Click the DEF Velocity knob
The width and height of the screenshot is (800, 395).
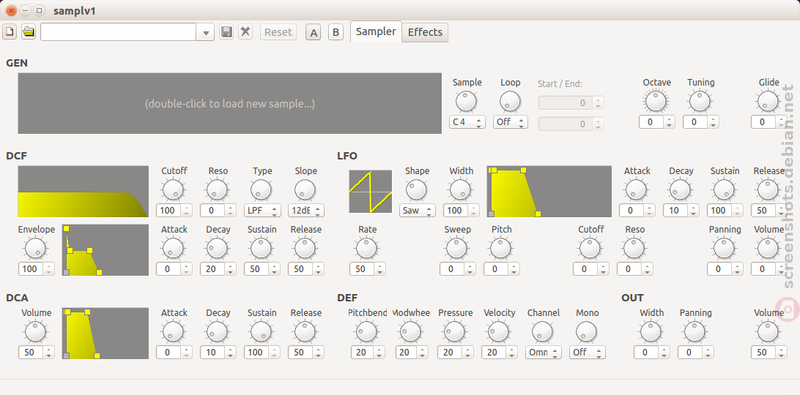point(499,332)
